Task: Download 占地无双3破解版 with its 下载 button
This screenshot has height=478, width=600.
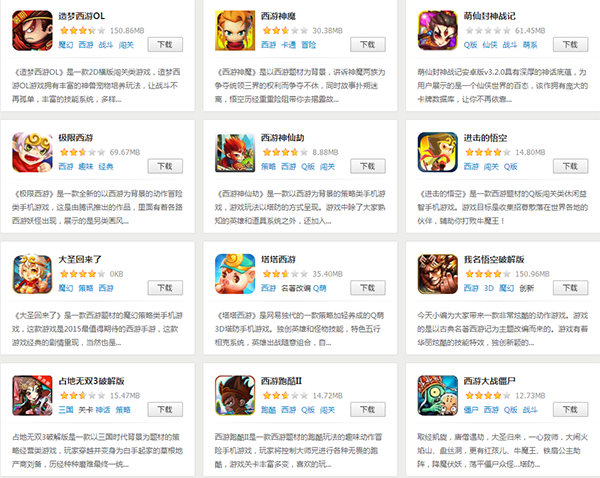Action: coord(165,410)
